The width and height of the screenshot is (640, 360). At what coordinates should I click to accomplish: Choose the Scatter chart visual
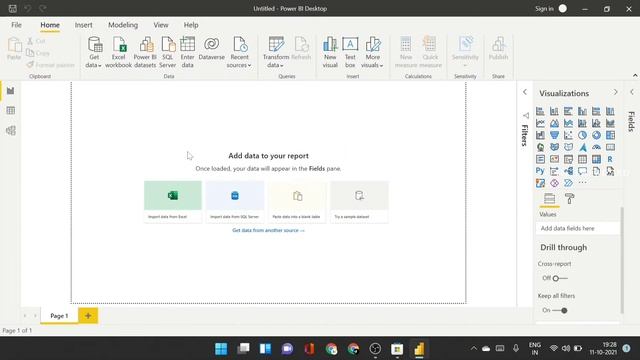(x=568, y=135)
